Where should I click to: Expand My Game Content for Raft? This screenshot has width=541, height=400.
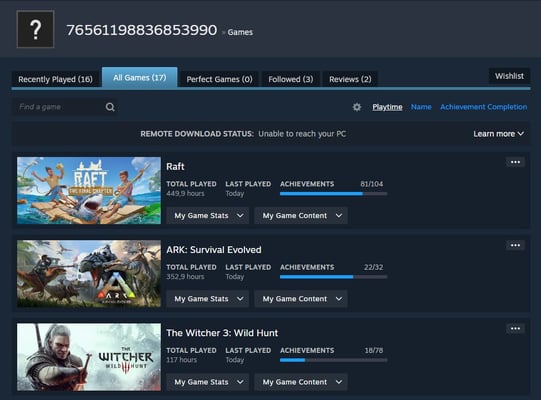click(301, 216)
